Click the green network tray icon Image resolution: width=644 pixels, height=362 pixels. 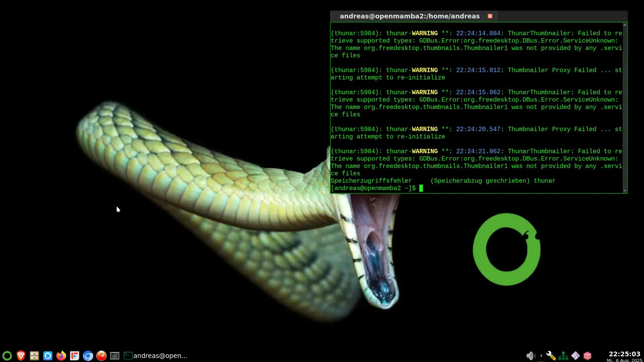(563, 356)
